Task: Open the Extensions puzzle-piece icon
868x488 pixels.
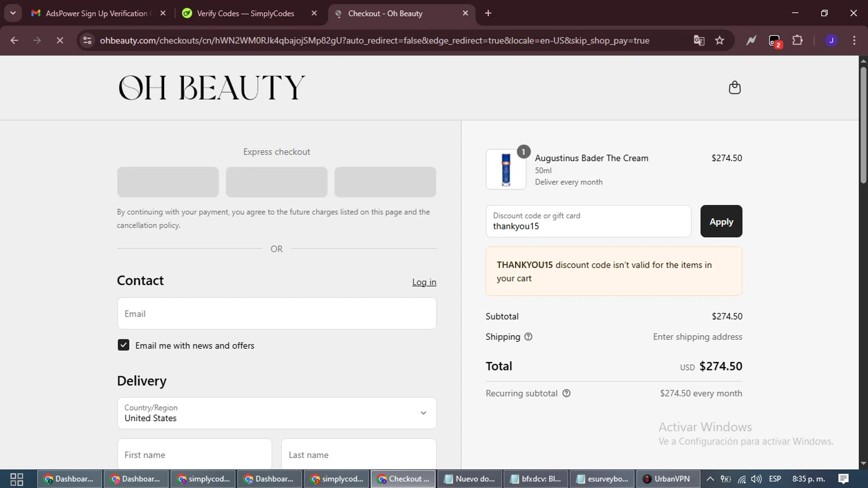Action: [797, 41]
